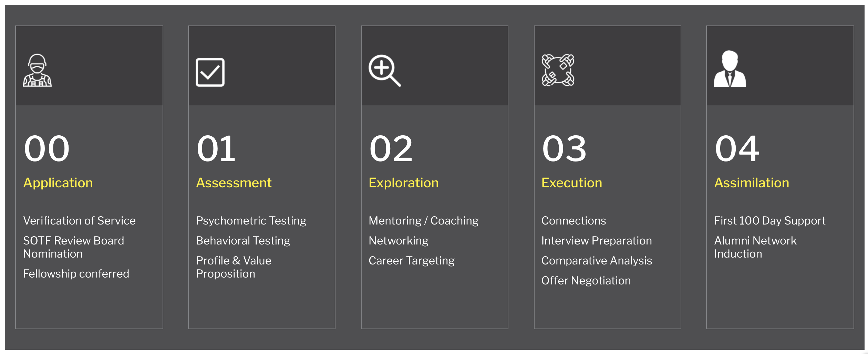Screen dimensions: 868x354
Task: Click the 00 stage number
Action: point(46,149)
